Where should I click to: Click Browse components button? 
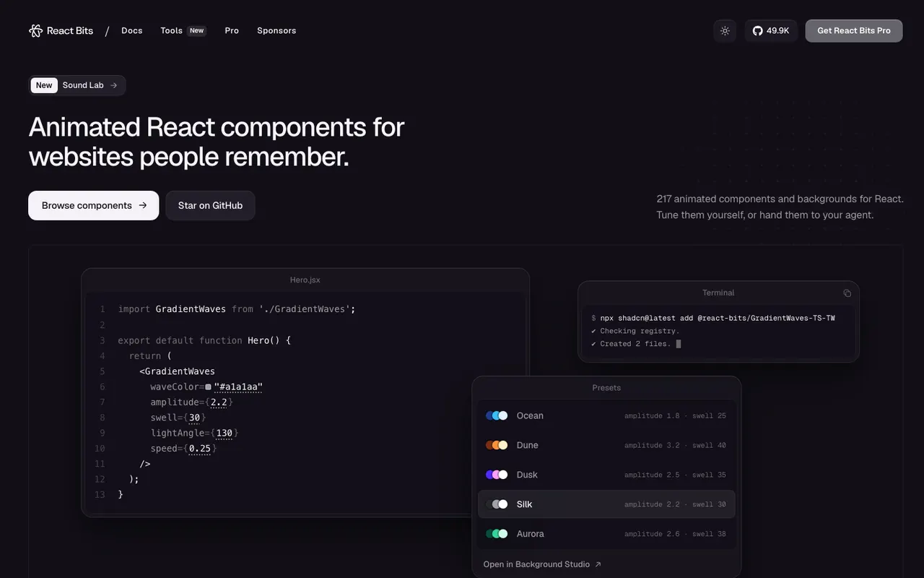(94, 205)
